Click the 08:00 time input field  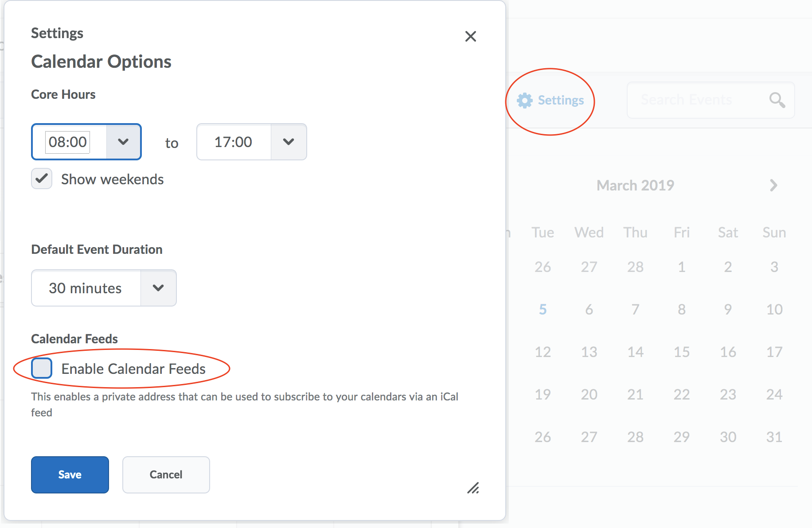[68, 142]
